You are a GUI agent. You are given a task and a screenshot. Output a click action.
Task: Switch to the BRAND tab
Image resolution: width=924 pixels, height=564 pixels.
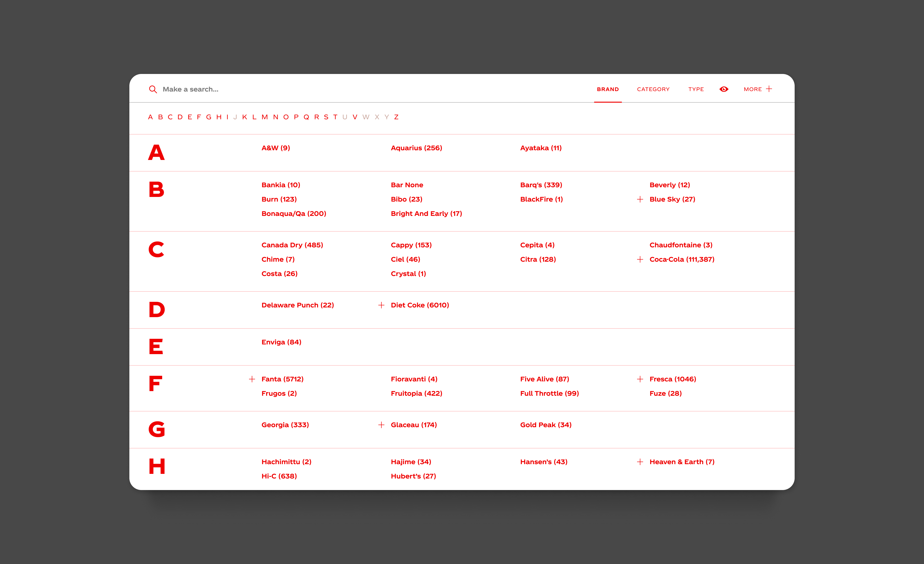pos(608,89)
